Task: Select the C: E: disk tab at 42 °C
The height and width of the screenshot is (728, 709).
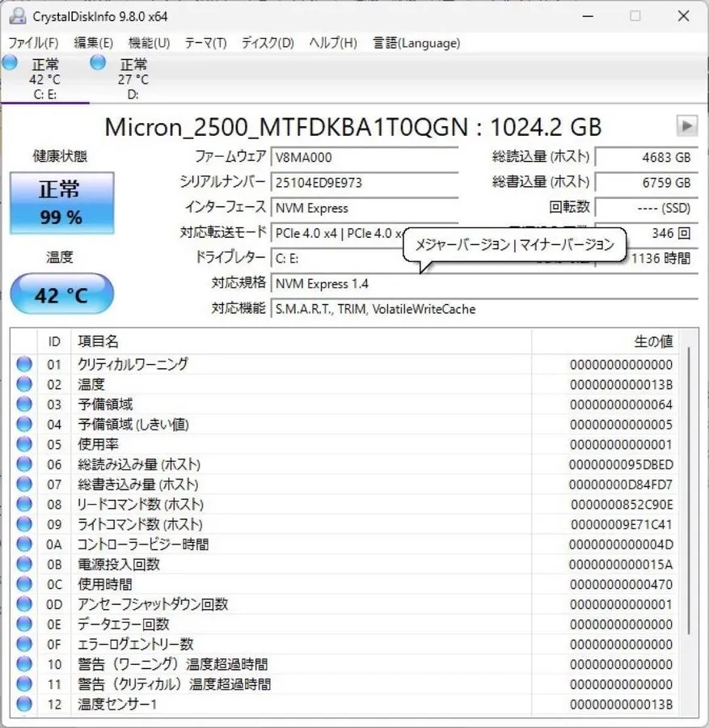Action: point(45,78)
